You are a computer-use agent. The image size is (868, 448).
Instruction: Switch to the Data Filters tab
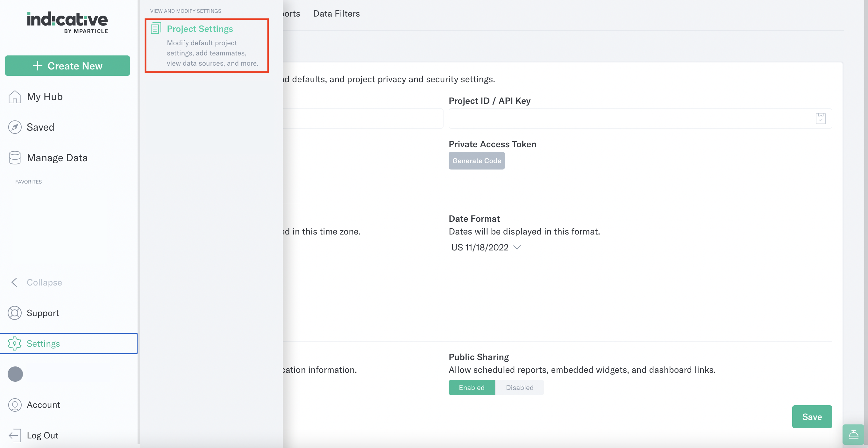pyautogui.click(x=336, y=13)
